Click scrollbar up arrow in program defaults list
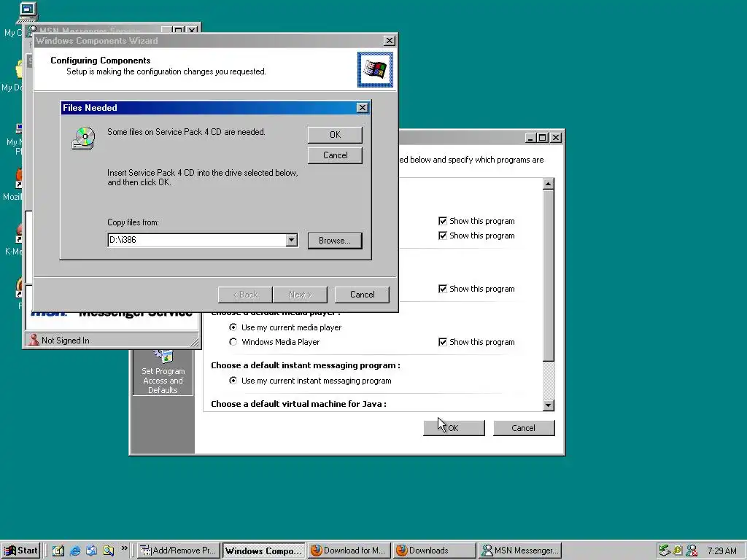The height and width of the screenshot is (560, 747). pos(549,184)
